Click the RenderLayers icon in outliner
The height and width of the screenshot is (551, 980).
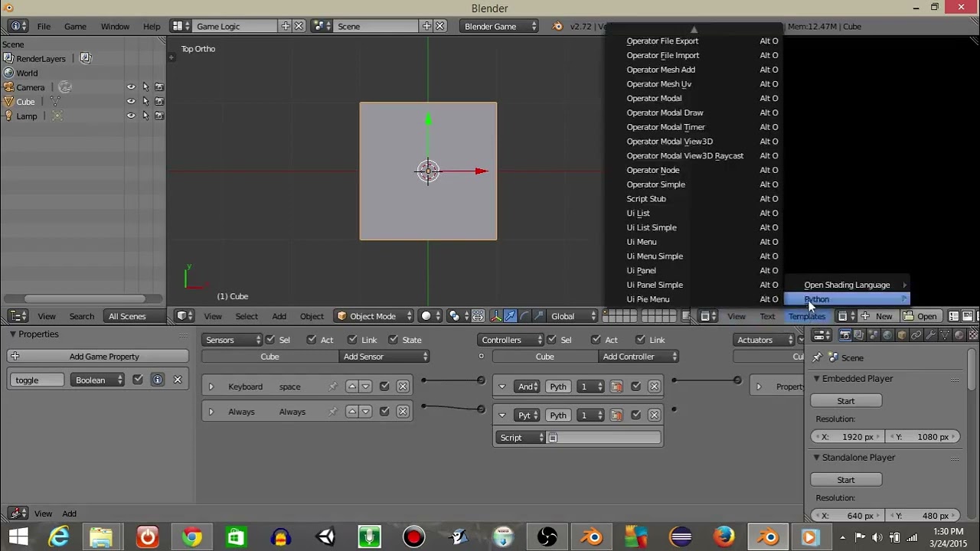(x=9, y=59)
